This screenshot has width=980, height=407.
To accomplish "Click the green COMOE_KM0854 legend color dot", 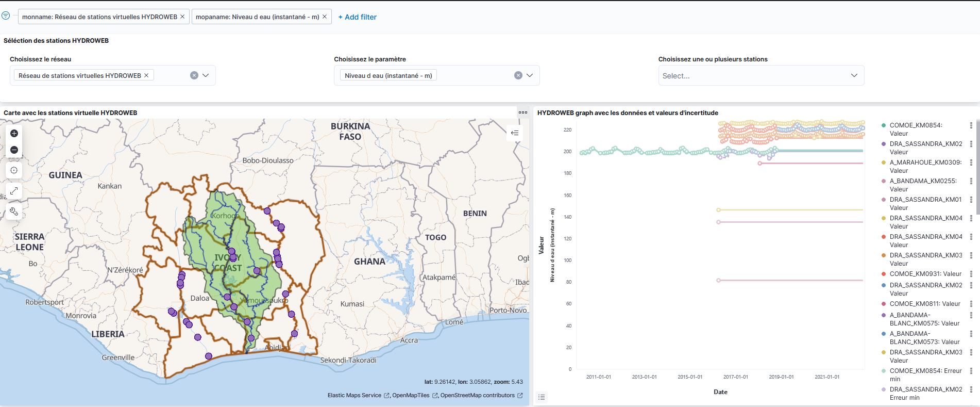I will 884,125.
